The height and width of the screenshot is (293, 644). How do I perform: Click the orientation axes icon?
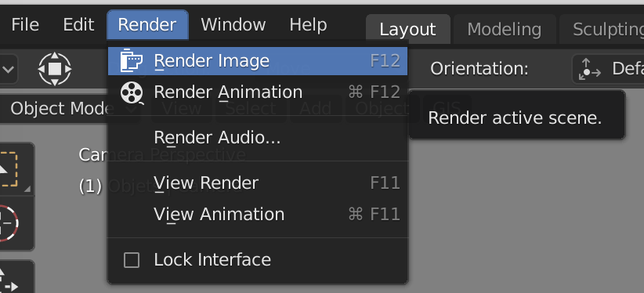click(x=590, y=69)
